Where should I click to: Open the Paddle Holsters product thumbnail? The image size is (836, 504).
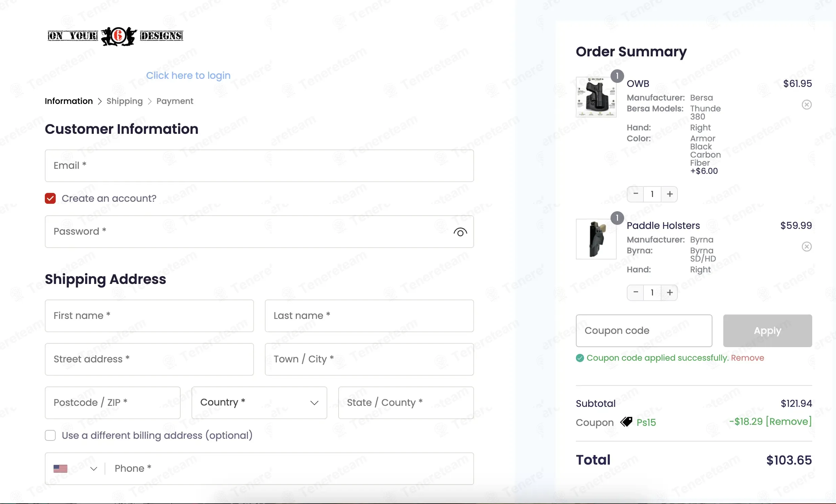596,239
